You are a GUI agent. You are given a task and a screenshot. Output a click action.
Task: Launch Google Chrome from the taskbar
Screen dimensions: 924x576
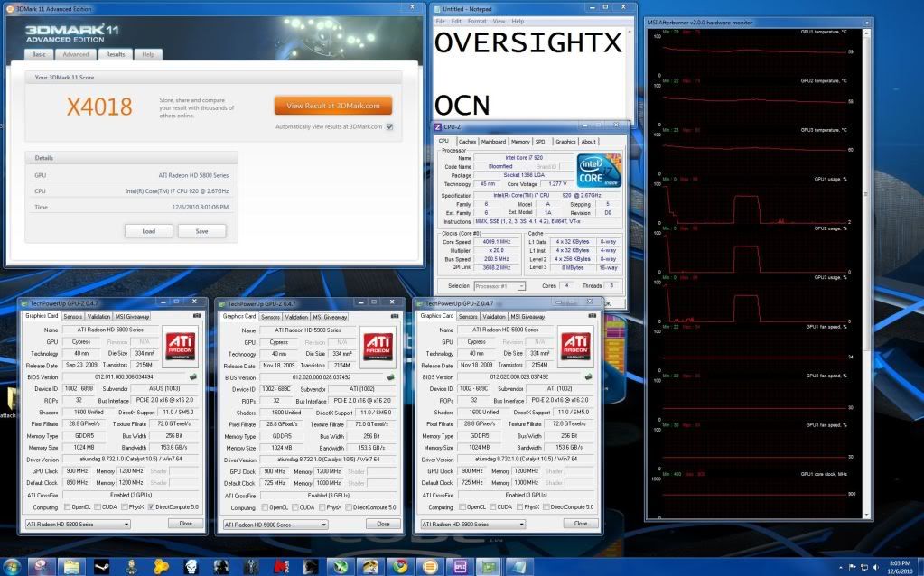click(x=401, y=567)
